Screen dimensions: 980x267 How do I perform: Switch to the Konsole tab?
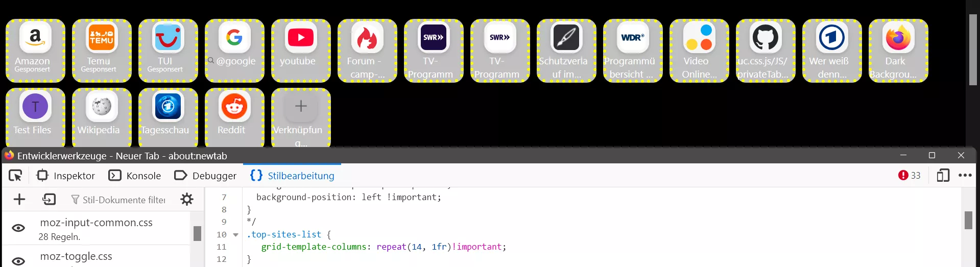click(135, 176)
